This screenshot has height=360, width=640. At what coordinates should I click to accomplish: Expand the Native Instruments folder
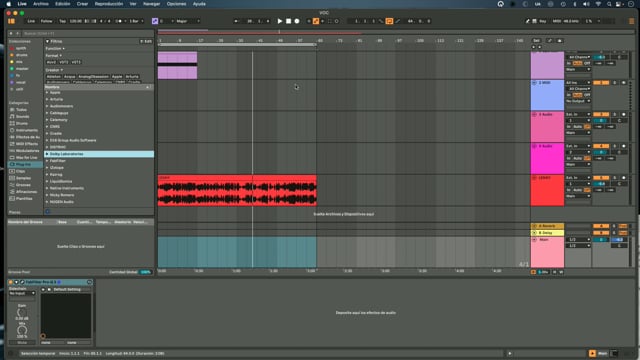47,188
